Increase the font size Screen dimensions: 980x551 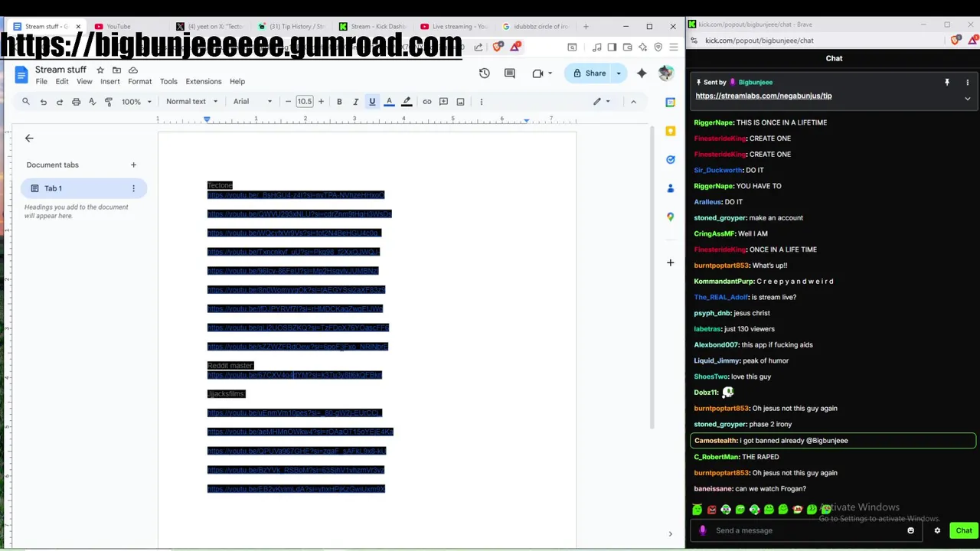click(x=321, y=102)
